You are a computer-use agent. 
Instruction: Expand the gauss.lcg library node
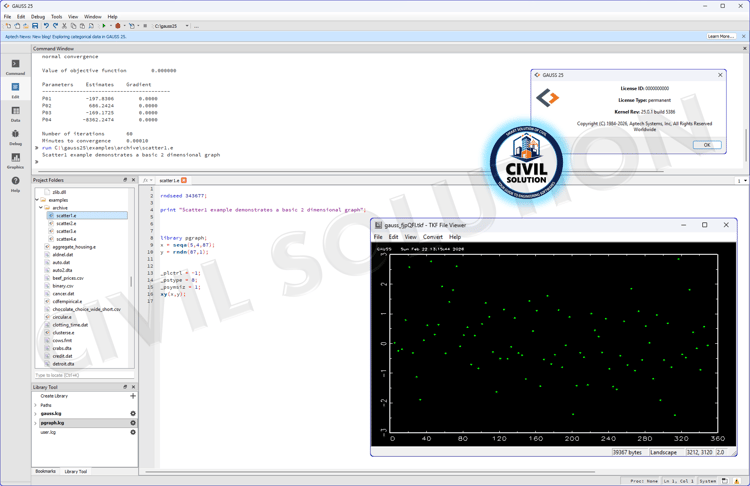tap(35, 414)
